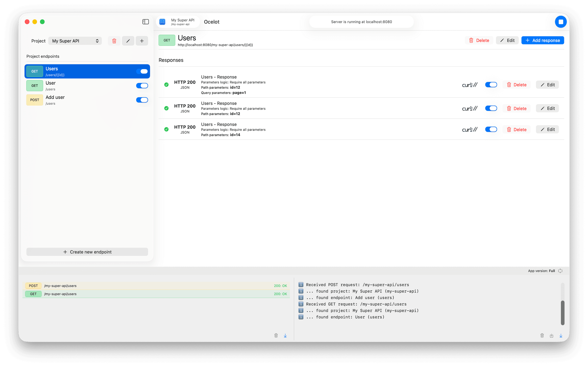
Task: Add a new response with Add response
Action: point(542,40)
